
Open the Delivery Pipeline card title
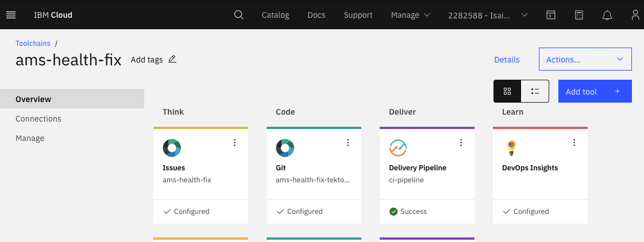(x=418, y=168)
